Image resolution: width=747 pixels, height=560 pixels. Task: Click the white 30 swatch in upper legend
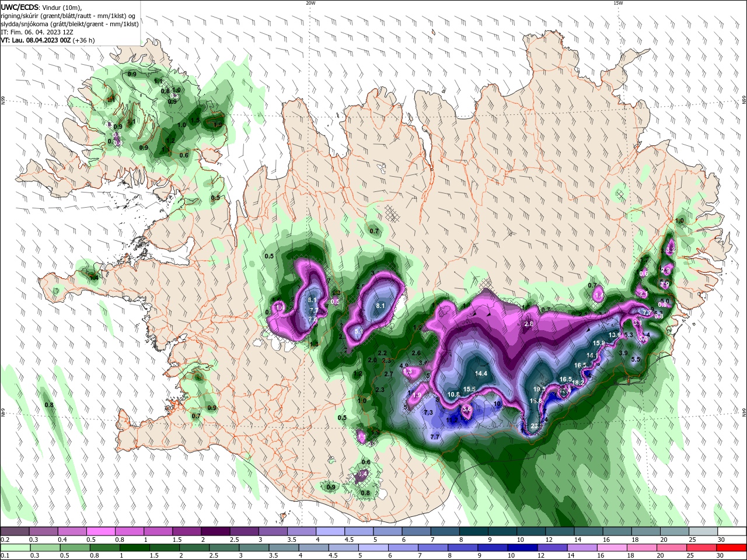point(731,531)
